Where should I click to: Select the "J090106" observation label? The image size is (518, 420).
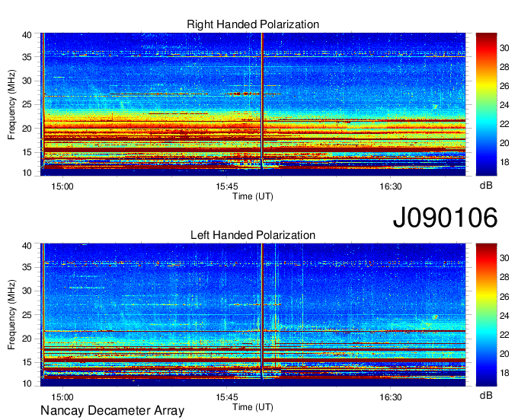(445, 217)
